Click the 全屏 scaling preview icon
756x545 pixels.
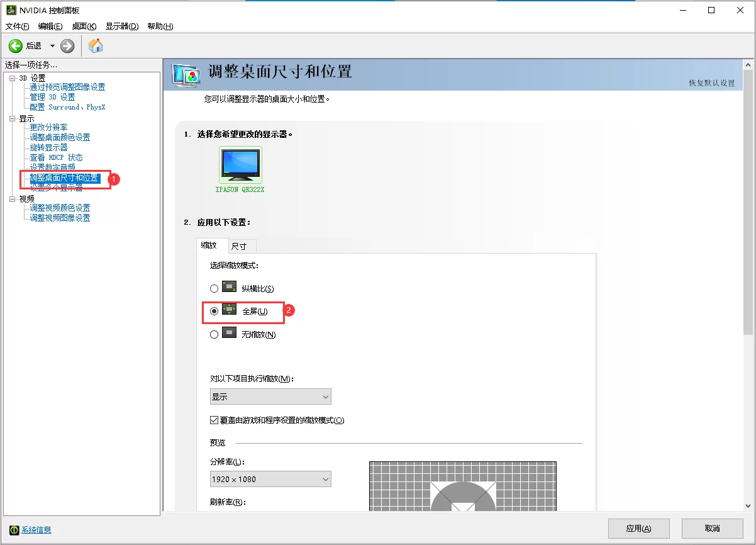(x=230, y=310)
